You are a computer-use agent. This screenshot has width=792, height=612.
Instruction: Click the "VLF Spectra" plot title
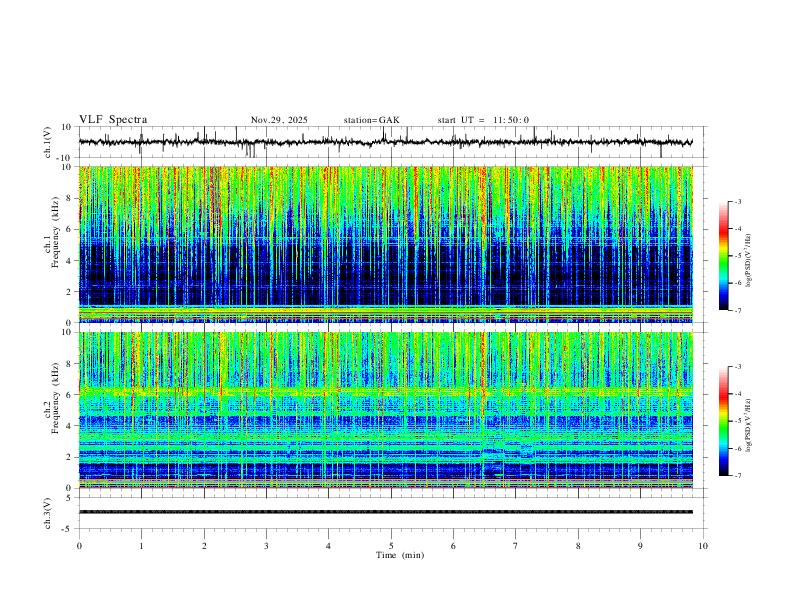(x=113, y=120)
